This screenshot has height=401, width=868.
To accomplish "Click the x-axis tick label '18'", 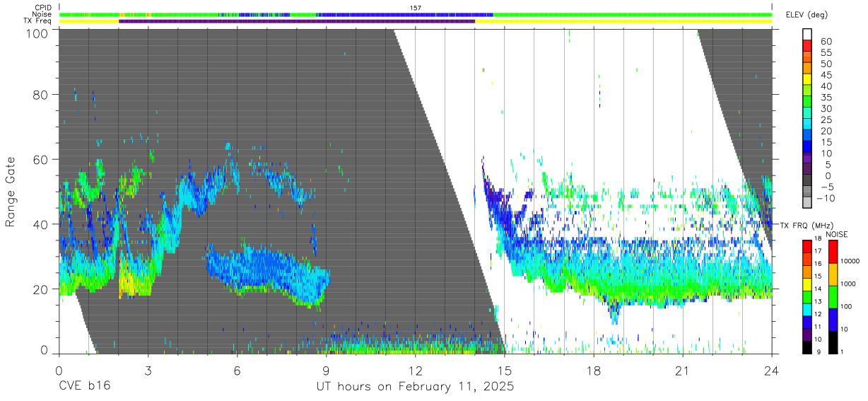I will (593, 371).
